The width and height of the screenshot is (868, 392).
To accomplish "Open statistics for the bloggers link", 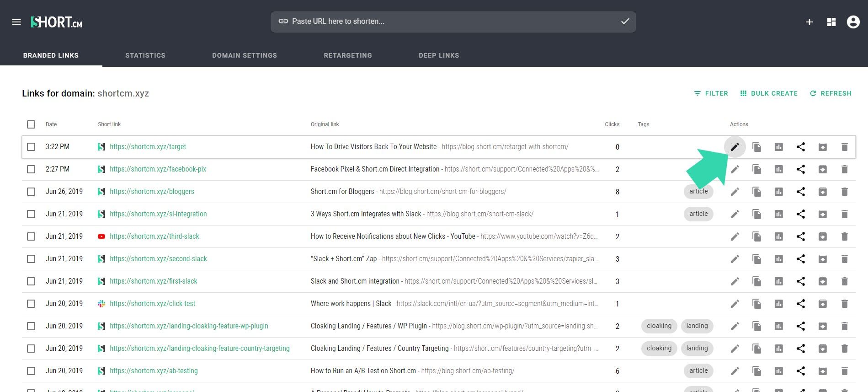I will pyautogui.click(x=779, y=192).
